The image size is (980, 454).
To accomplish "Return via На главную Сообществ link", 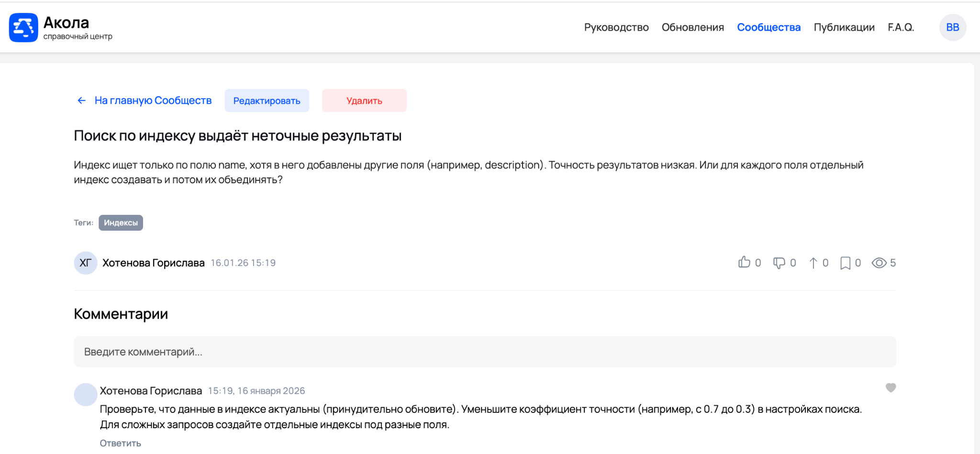I will pos(153,100).
